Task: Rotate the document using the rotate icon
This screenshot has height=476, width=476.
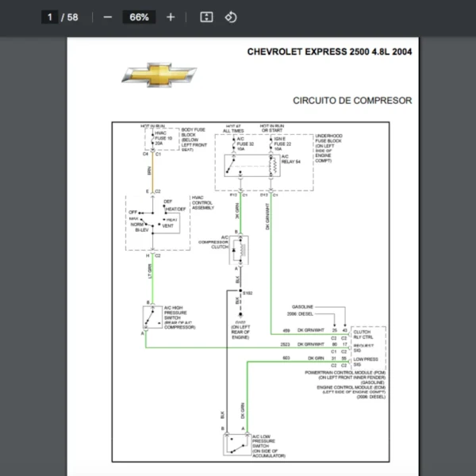Action: (231, 17)
